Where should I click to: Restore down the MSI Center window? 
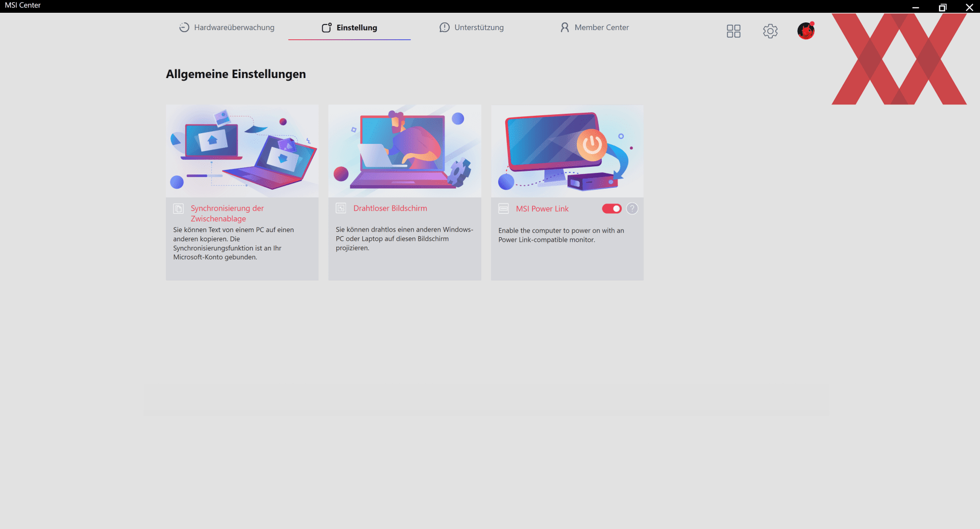point(942,7)
